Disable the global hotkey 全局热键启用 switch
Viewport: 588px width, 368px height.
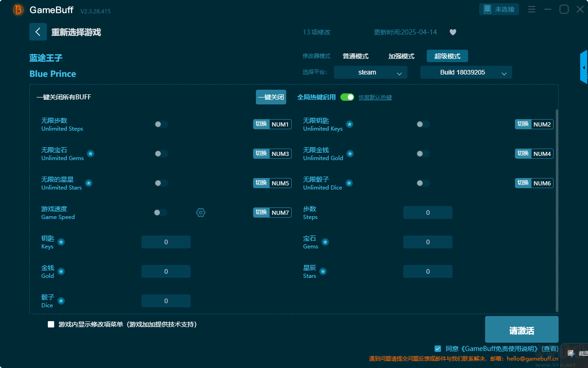coord(347,97)
